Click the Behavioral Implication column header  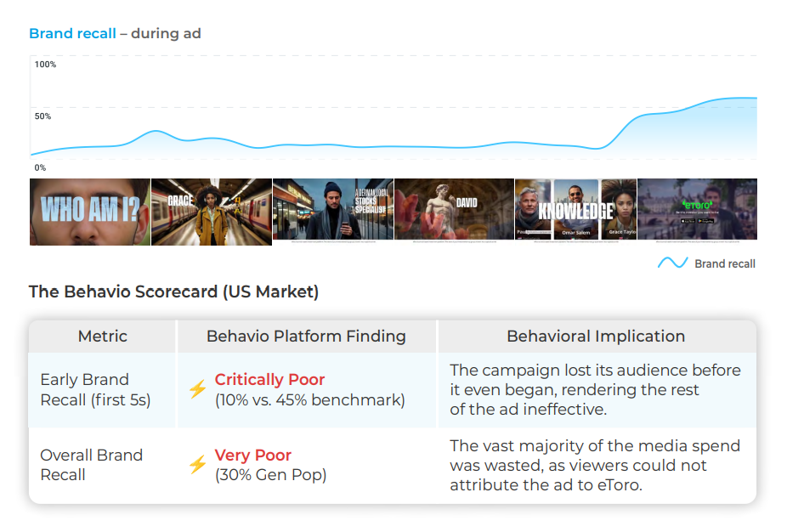(x=596, y=337)
